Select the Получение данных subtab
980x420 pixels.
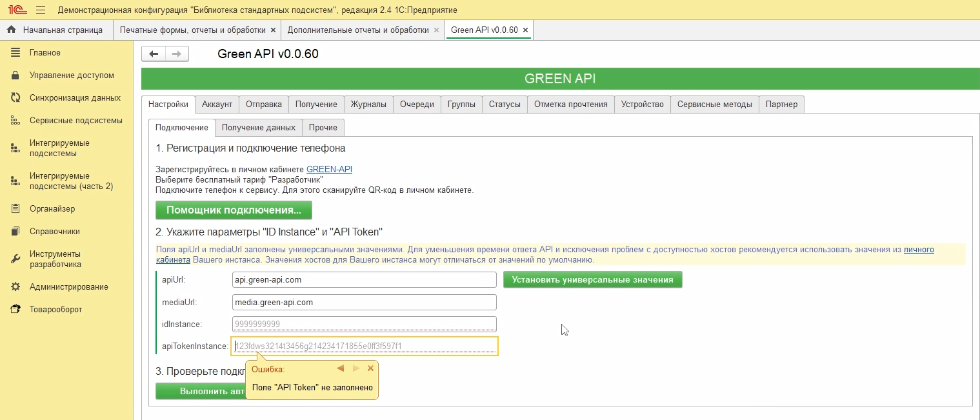[258, 128]
